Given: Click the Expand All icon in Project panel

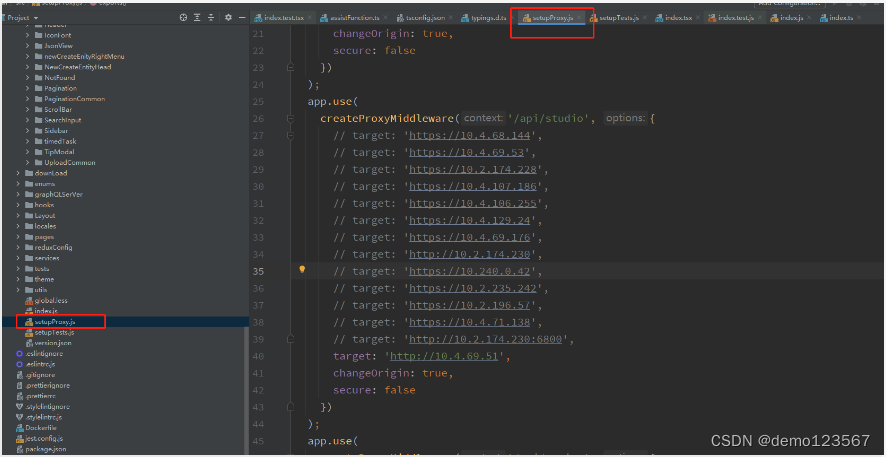Looking at the screenshot, I should (x=197, y=18).
